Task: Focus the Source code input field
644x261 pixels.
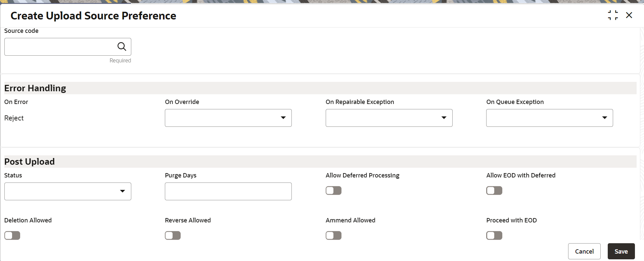Action: (x=60, y=47)
